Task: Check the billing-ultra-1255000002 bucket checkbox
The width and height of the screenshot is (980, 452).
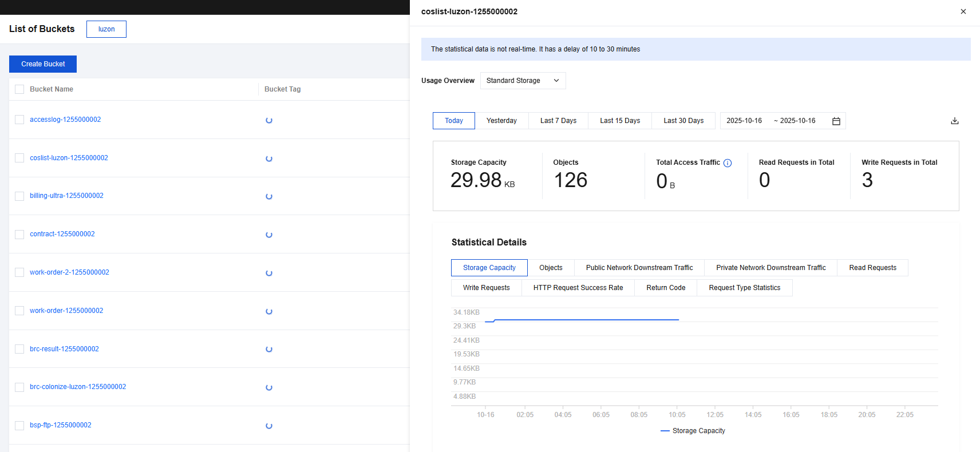Action: pos(19,196)
